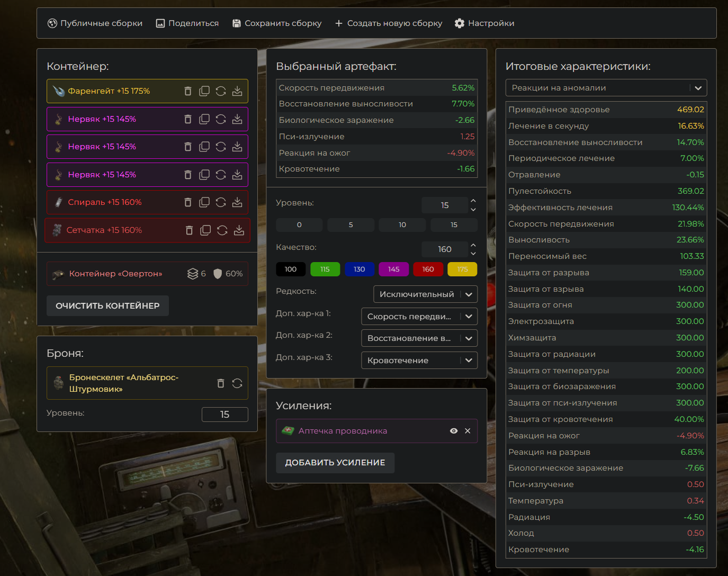Set artifact level using the 0 preset button
Viewport: 728px width, 576px height.
pyautogui.click(x=299, y=225)
